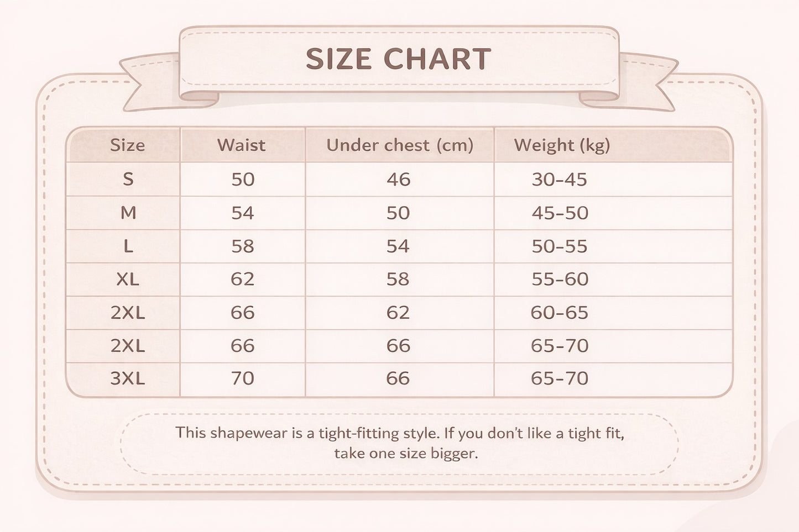Click the Weight (kg) column header

click(562, 145)
